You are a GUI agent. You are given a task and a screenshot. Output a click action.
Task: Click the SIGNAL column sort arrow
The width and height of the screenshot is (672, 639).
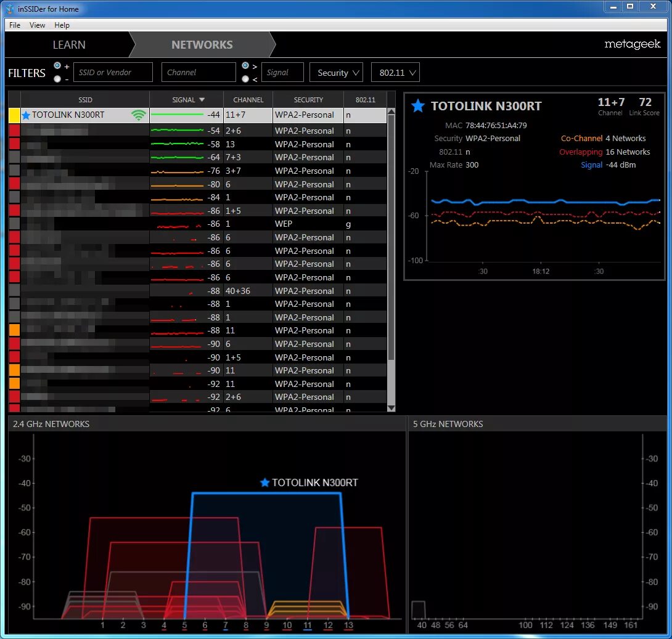(202, 100)
